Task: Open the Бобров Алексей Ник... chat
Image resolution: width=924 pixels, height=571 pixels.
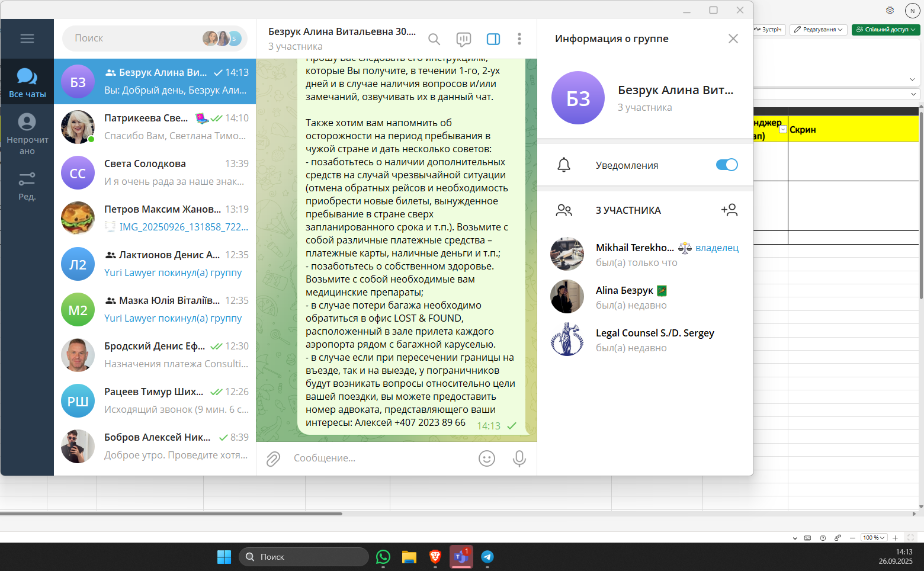Action: (x=155, y=447)
